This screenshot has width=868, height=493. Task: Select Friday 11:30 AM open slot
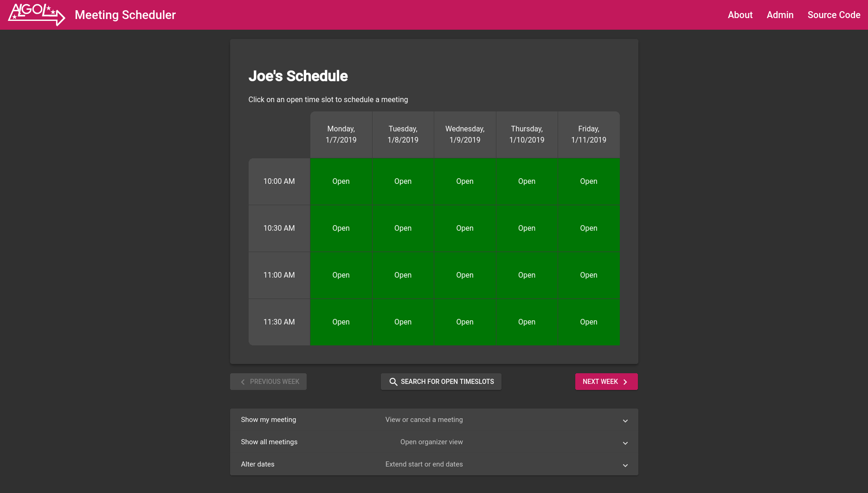[x=589, y=322]
